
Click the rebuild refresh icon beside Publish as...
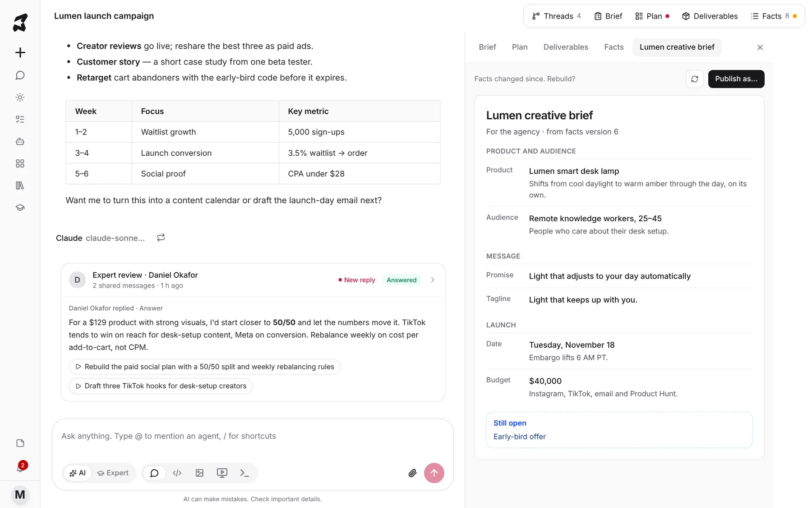point(694,79)
